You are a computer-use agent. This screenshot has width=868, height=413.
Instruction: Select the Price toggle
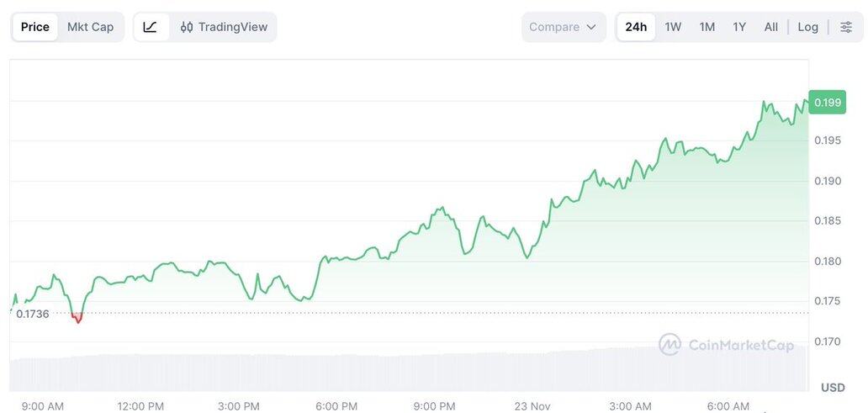pyautogui.click(x=35, y=27)
